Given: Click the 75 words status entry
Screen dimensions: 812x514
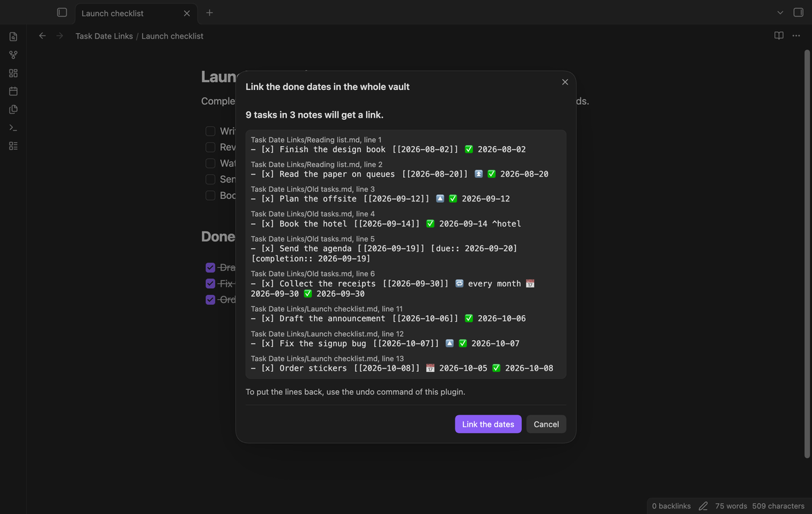Looking at the screenshot, I should tap(731, 506).
